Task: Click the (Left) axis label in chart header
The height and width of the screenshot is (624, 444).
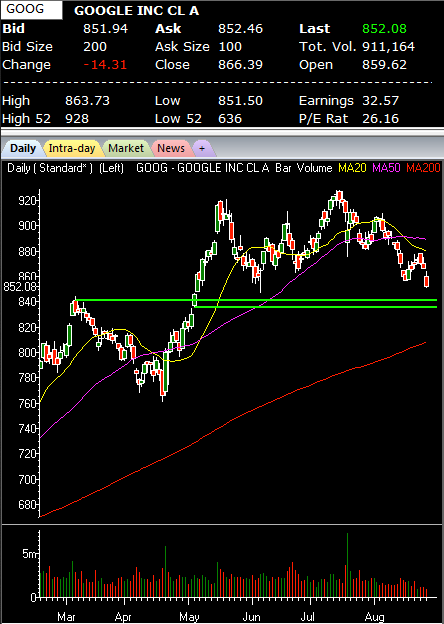Action: (x=111, y=168)
